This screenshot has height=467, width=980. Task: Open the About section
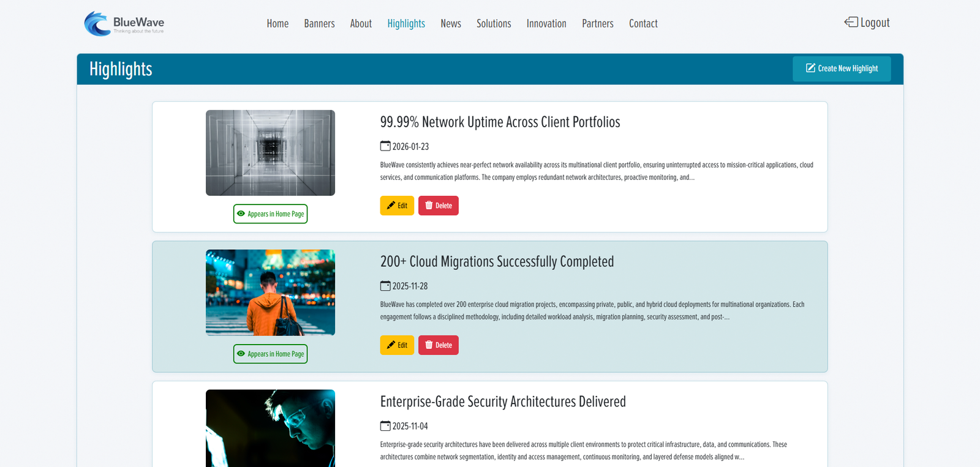tap(361, 23)
